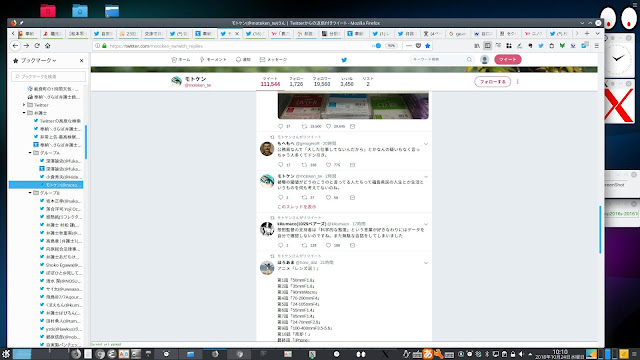Like the kikumaco tweet
The width and height of the screenshot is (640, 360).
point(328,245)
